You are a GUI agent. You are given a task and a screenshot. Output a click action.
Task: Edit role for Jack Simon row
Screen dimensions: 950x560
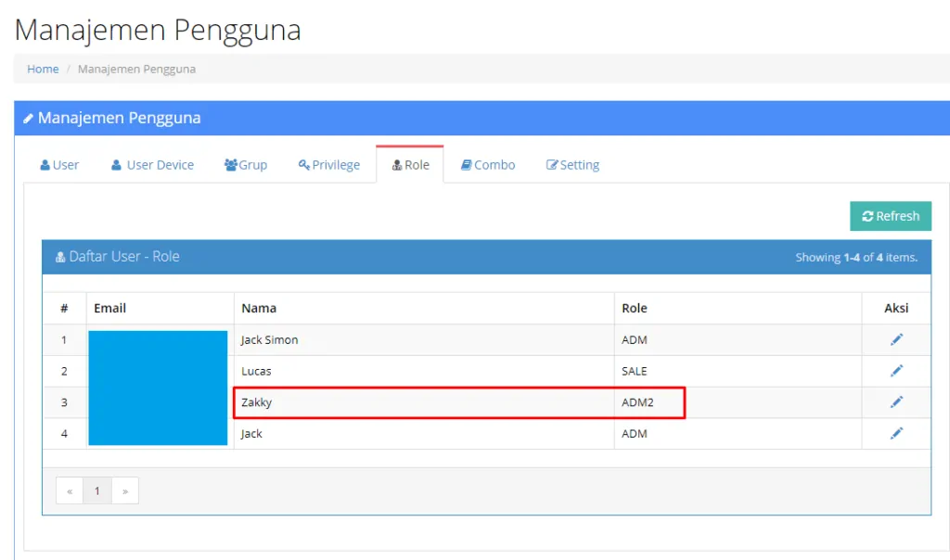tap(896, 339)
